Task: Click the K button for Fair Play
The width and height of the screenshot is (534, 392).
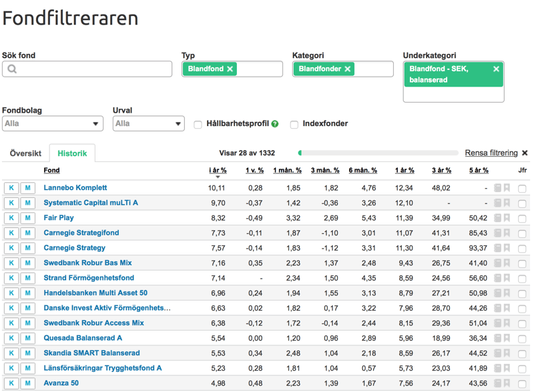Action: (11, 218)
